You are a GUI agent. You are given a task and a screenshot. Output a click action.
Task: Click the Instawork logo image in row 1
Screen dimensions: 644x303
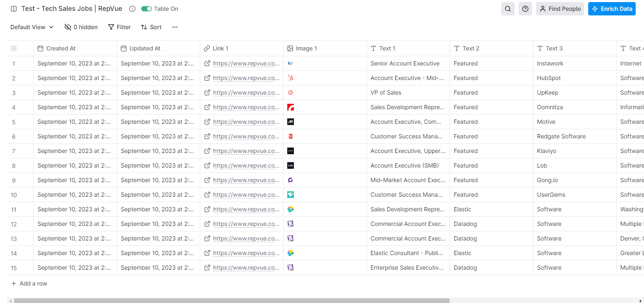click(291, 63)
